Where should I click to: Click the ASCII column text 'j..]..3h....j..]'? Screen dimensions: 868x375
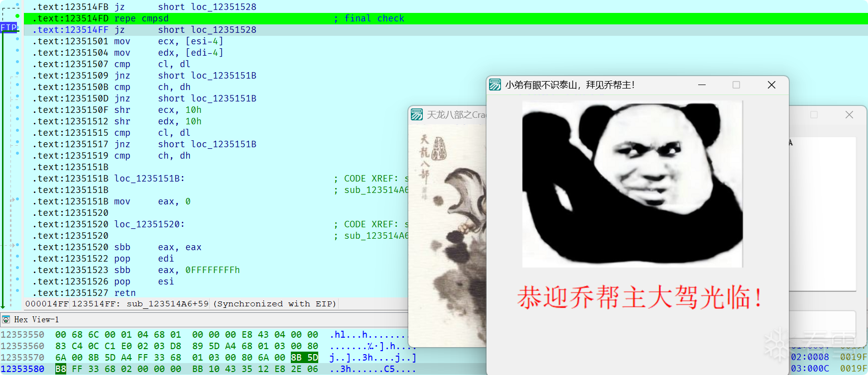373,358
